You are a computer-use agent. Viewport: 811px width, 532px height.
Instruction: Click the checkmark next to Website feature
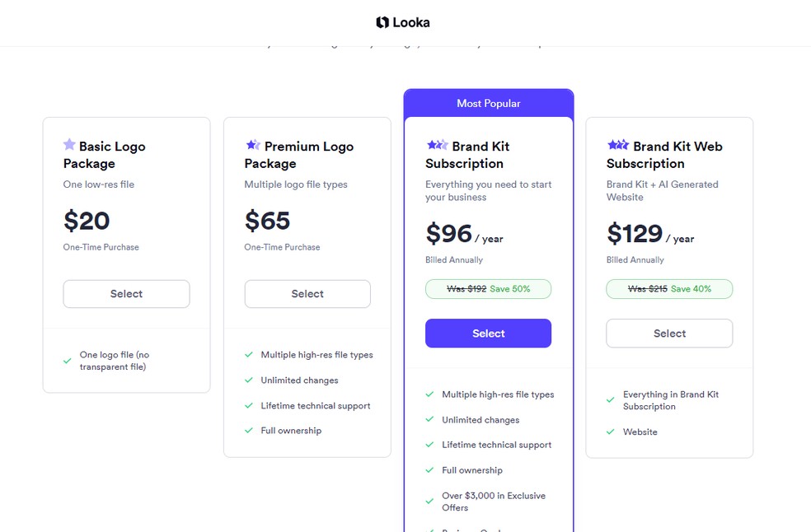point(611,432)
